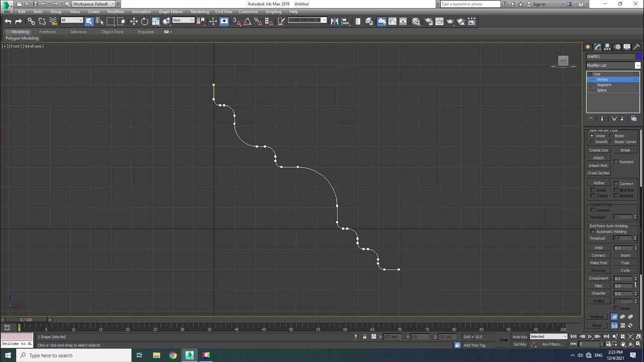
Task: Toggle the 3D Snaps icon
Action: click(236, 21)
